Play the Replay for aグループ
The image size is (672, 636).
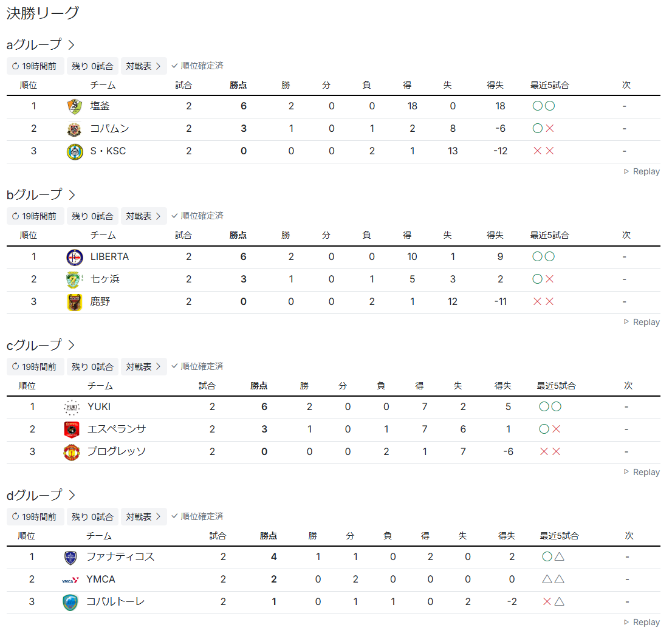tap(642, 172)
